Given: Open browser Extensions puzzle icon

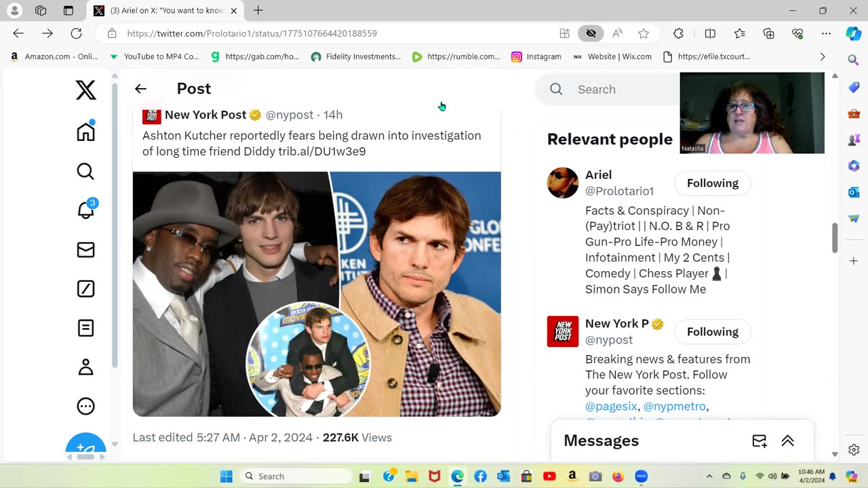Looking at the screenshot, I should (x=678, y=33).
